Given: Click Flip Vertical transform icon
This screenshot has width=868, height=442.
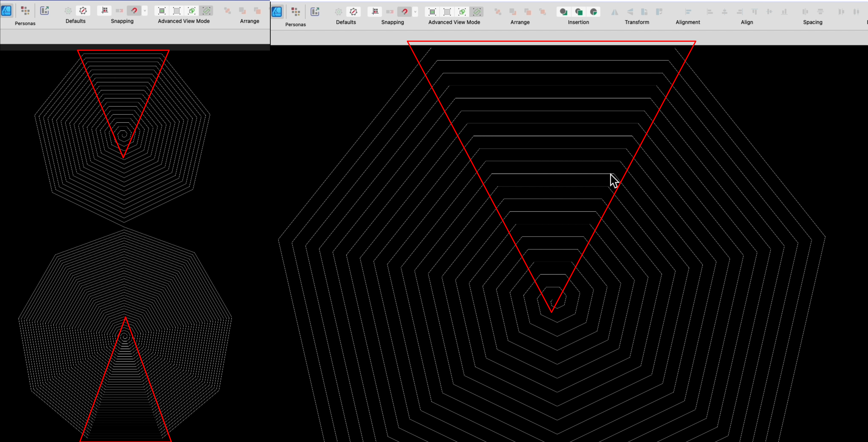Looking at the screenshot, I should coord(630,12).
